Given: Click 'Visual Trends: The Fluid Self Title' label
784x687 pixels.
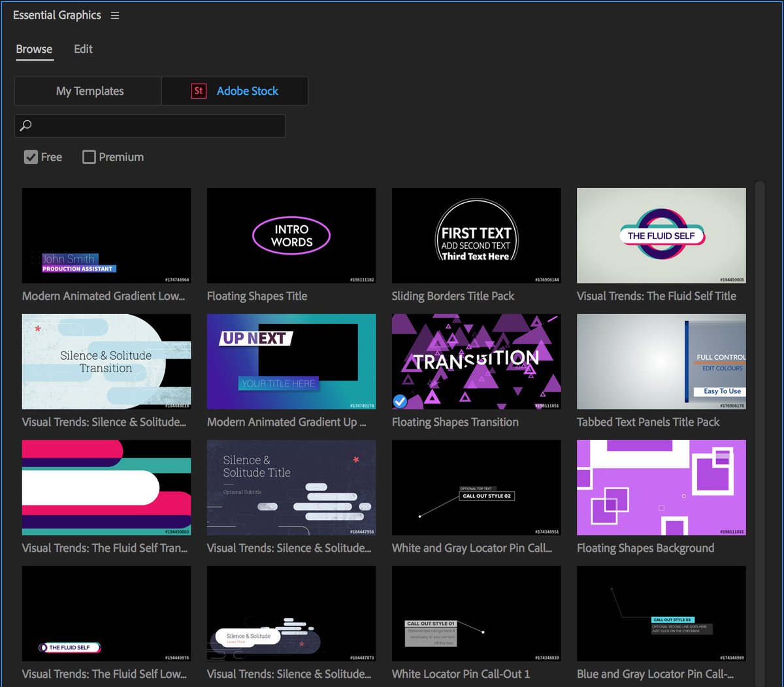Looking at the screenshot, I should click(656, 296).
